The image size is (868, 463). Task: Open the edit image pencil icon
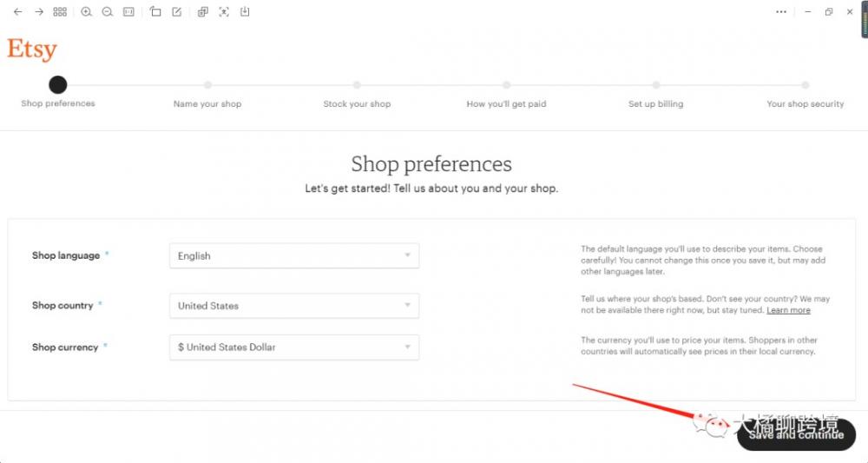pyautogui.click(x=176, y=11)
